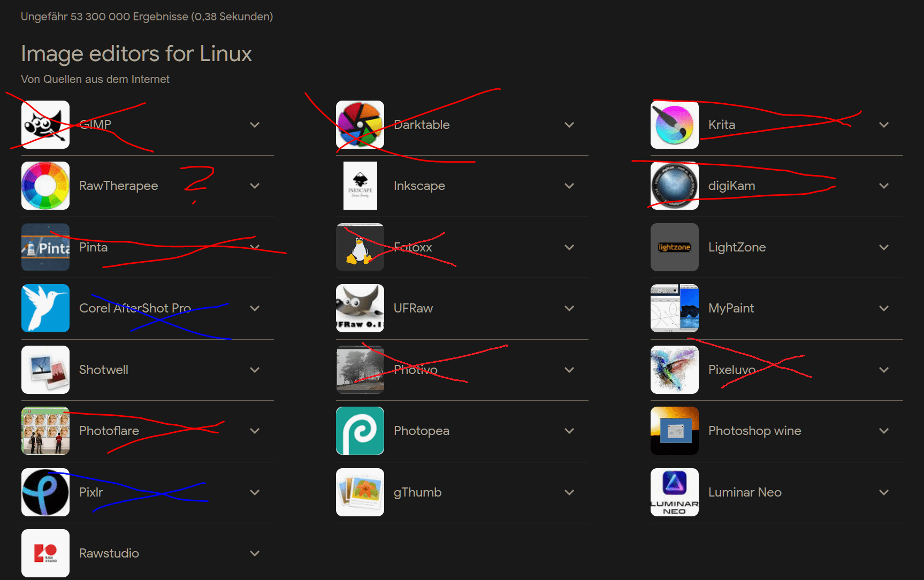Click the Pixeluvo hummingbird icon
Image resolution: width=924 pixels, height=580 pixels.
tap(675, 370)
